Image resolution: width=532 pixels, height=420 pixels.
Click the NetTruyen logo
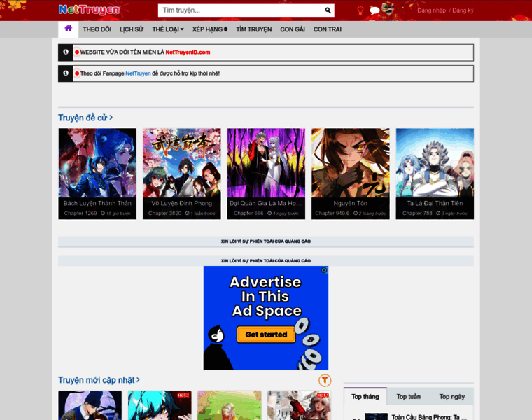coord(89,10)
